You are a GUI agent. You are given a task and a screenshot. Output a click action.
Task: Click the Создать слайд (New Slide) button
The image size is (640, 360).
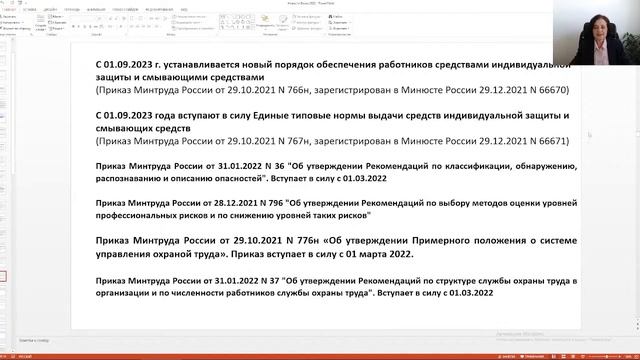tap(40, 23)
